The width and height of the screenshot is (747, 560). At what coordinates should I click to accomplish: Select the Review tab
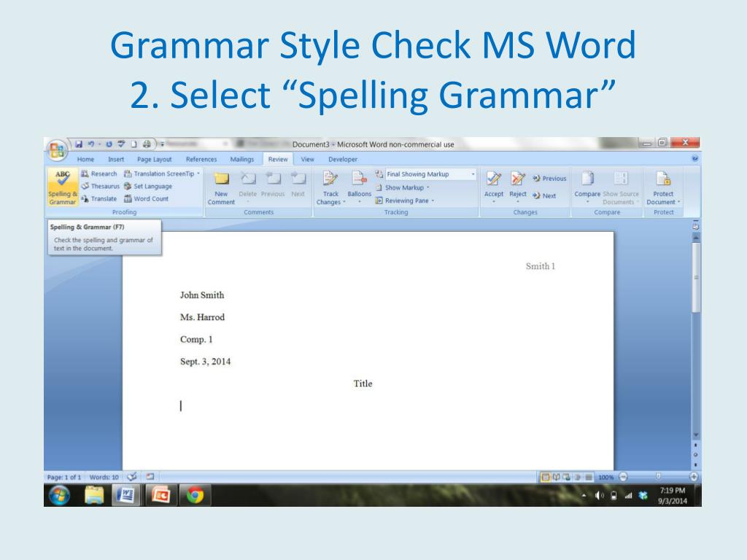[278, 160]
